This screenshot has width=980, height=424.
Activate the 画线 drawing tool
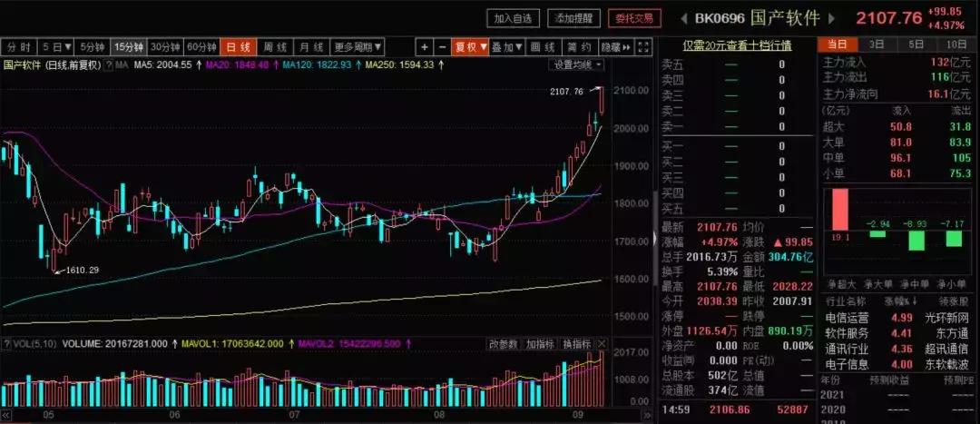click(544, 47)
